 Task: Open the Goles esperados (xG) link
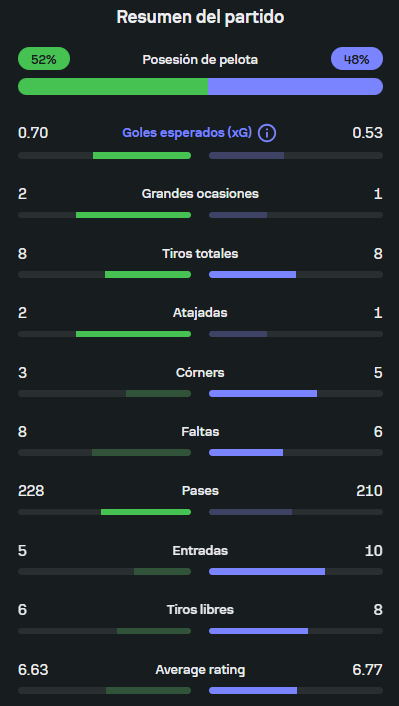coord(187,133)
